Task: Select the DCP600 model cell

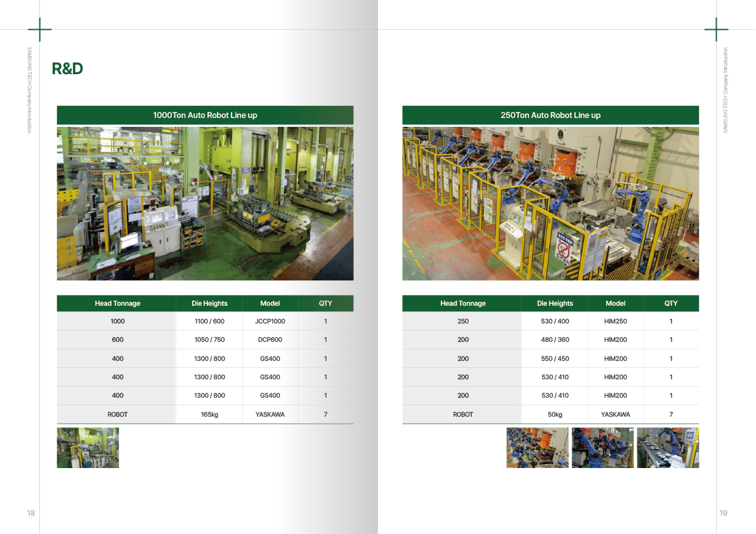Action: pyautogui.click(x=270, y=340)
